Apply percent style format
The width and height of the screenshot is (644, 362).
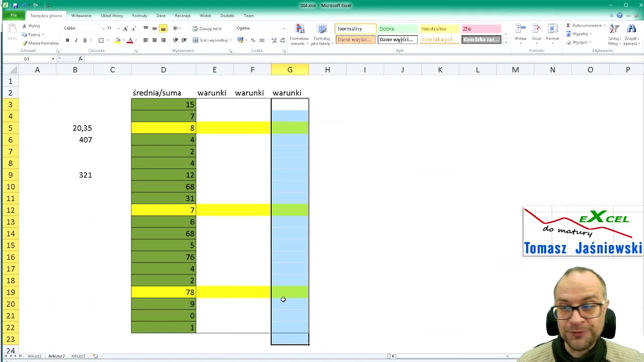253,40
